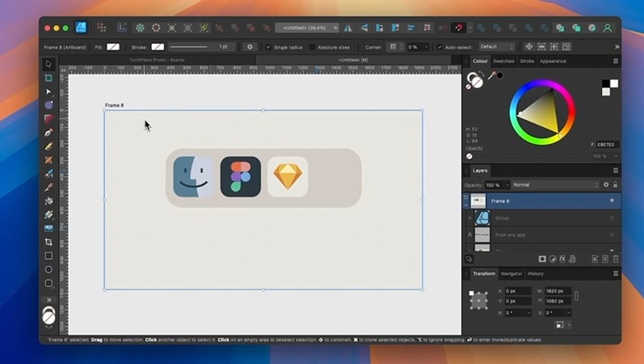Open the Layers panel options menu
Screen dimensions: 644x364
[615, 171]
